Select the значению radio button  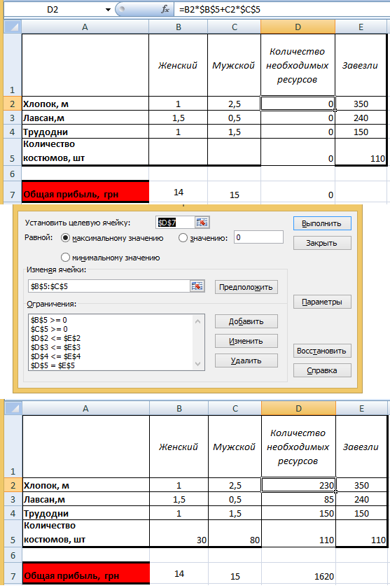click(x=183, y=238)
